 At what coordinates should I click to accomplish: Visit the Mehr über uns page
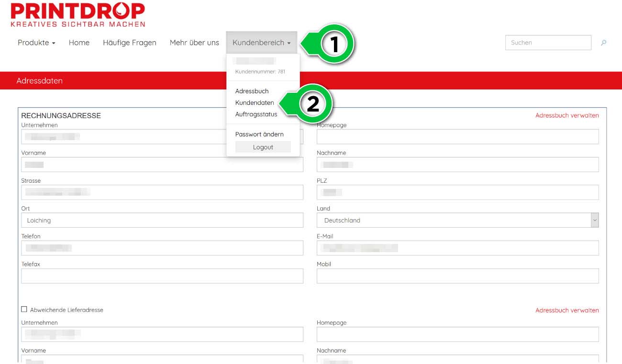coord(194,43)
